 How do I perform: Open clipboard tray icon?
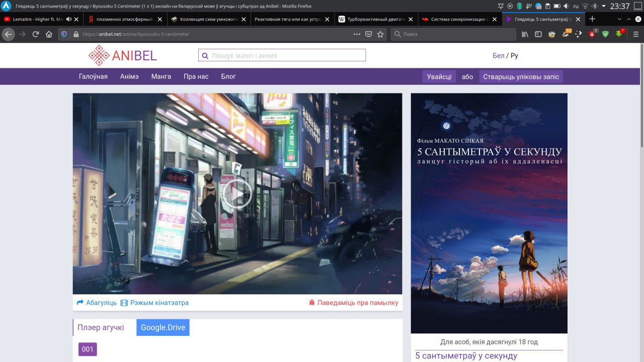pyautogui.click(x=547, y=6)
